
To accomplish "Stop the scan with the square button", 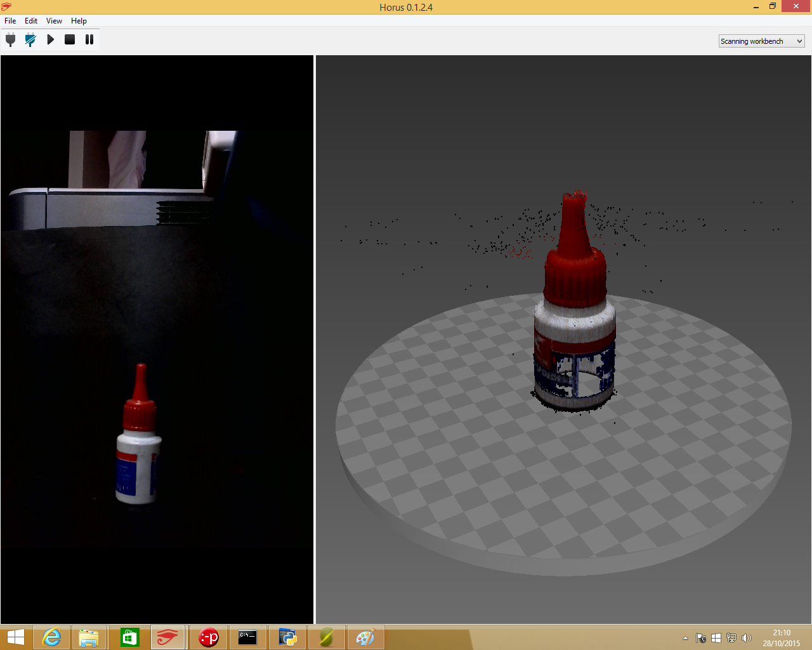I will coord(70,39).
